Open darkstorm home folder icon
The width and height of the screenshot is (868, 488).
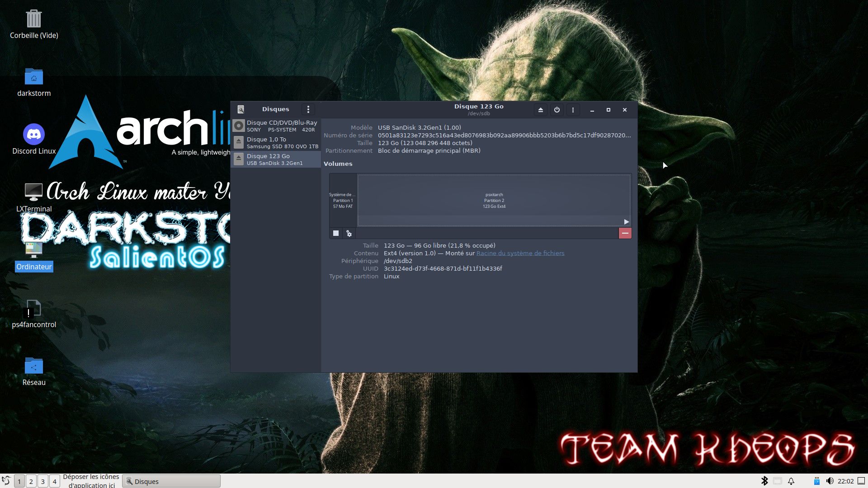(34, 83)
